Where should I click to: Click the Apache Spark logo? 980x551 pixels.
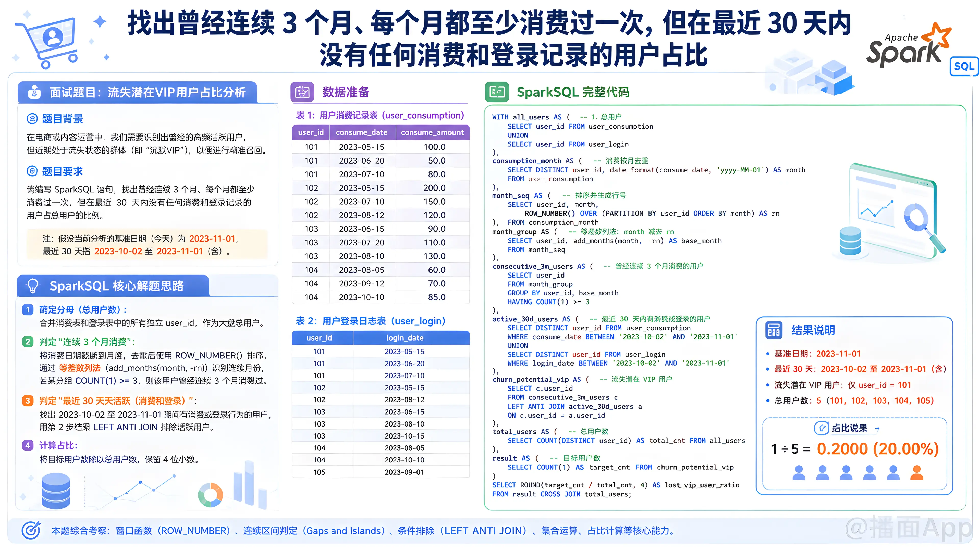(x=909, y=46)
